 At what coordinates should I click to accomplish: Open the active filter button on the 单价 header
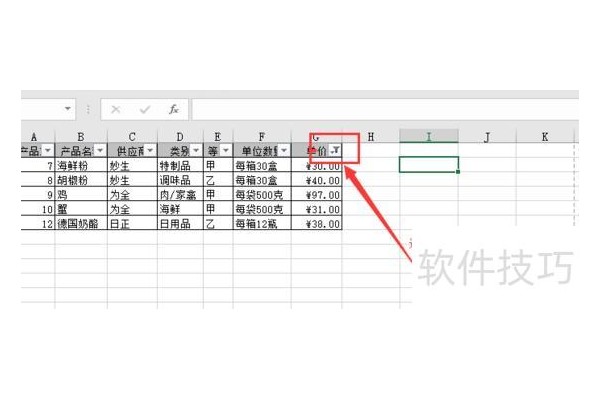pyautogui.click(x=335, y=150)
